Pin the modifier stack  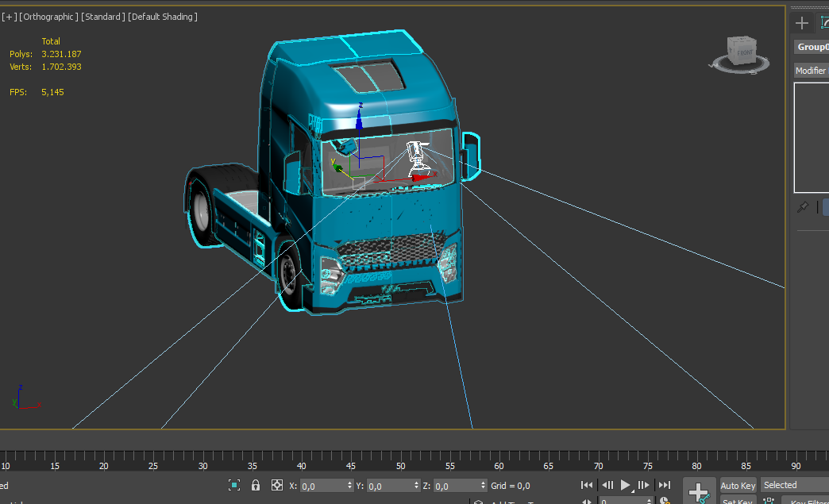tap(802, 207)
